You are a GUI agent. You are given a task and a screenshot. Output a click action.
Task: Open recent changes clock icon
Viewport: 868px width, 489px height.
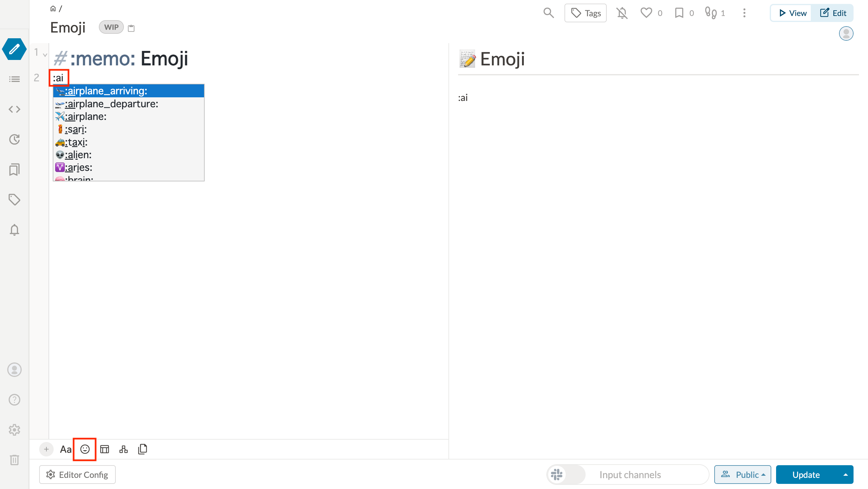pos(14,139)
